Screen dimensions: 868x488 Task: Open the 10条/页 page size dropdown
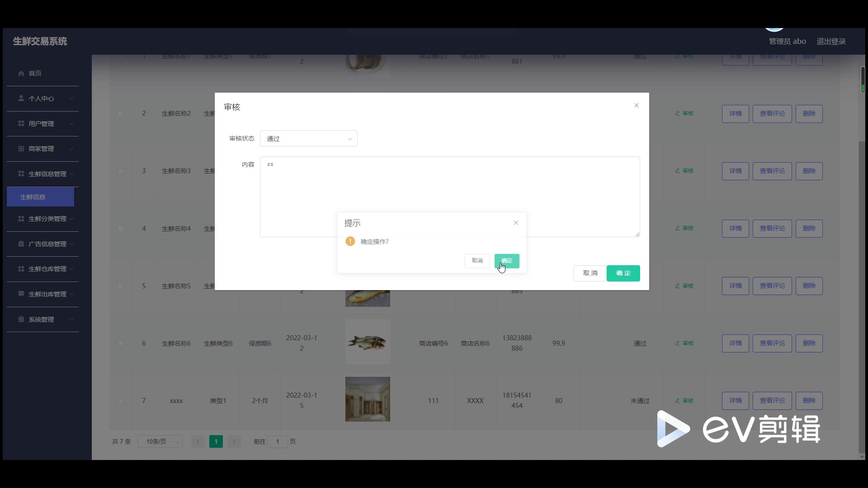[x=160, y=441]
